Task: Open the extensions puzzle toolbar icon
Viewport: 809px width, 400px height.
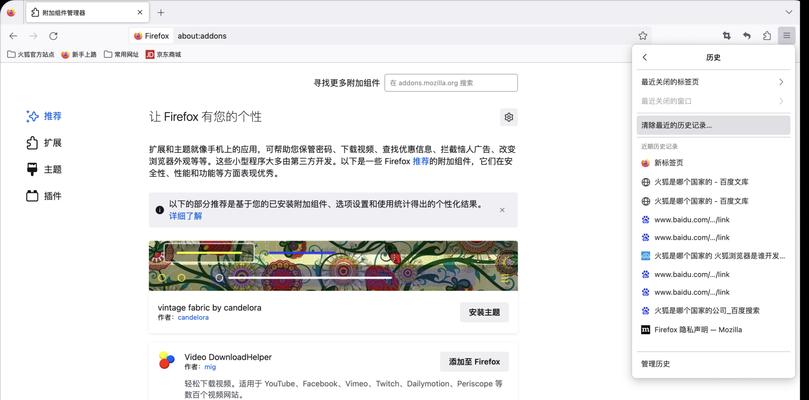Action: coord(767,36)
